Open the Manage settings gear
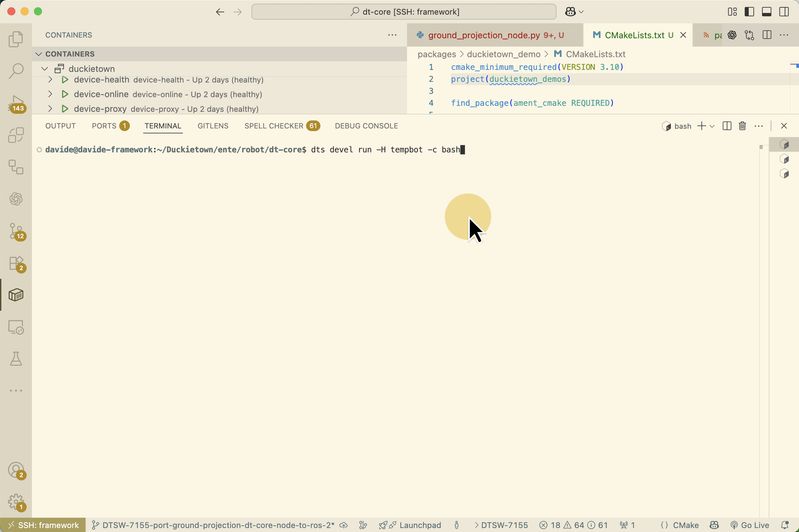The width and height of the screenshot is (799, 532). 16,501
